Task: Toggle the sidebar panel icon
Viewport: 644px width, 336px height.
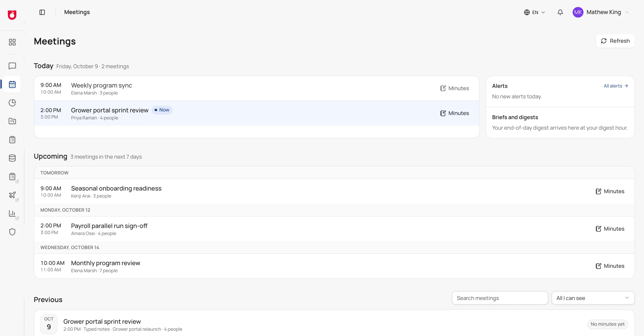Action: [x=42, y=12]
